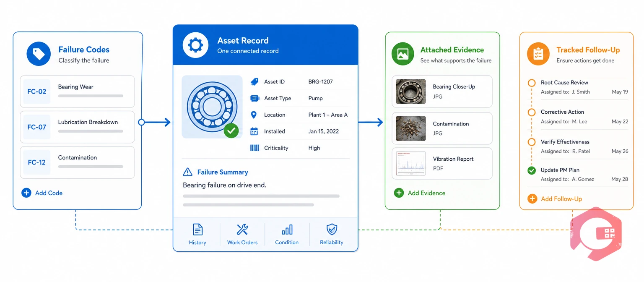Click the Plant 1 – Area A location value

(328, 115)
